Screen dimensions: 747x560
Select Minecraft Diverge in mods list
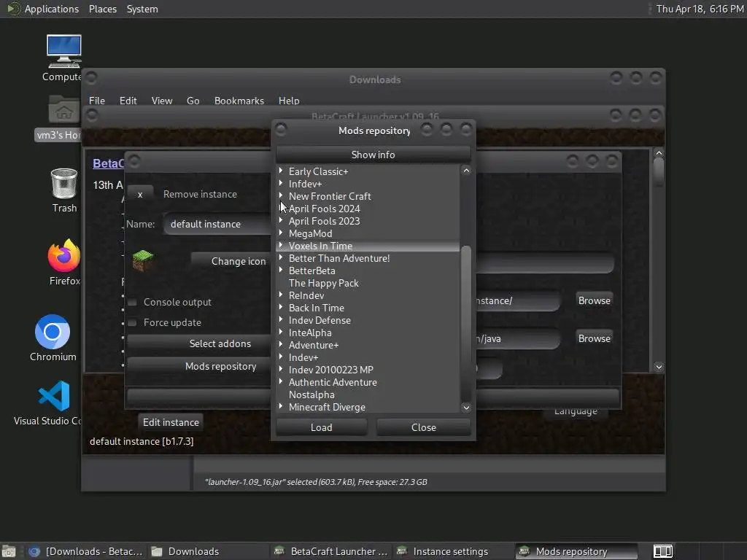[x=327, y=407]
